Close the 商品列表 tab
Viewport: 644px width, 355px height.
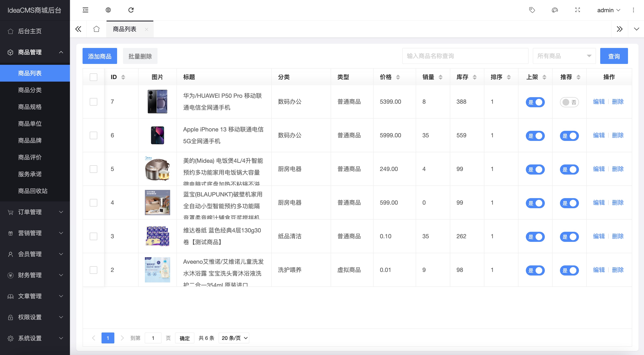(147, 29)
